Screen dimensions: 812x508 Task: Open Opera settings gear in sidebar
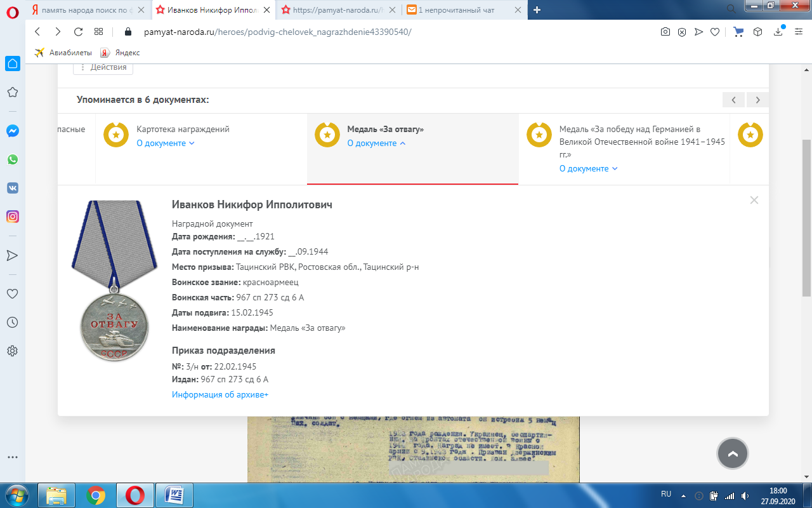click(12, 351)
